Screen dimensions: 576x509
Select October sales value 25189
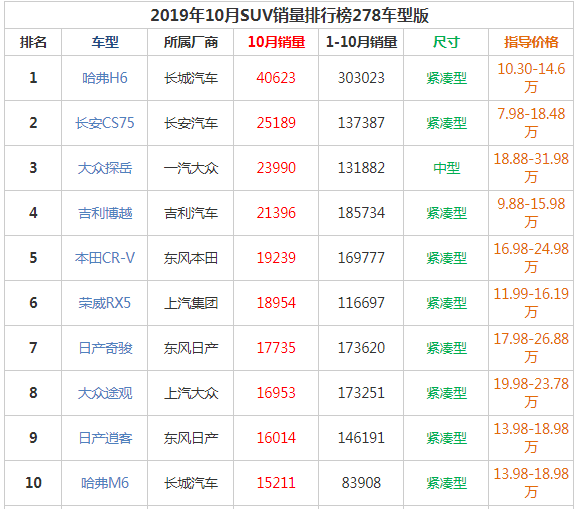(x=276, y=123)
